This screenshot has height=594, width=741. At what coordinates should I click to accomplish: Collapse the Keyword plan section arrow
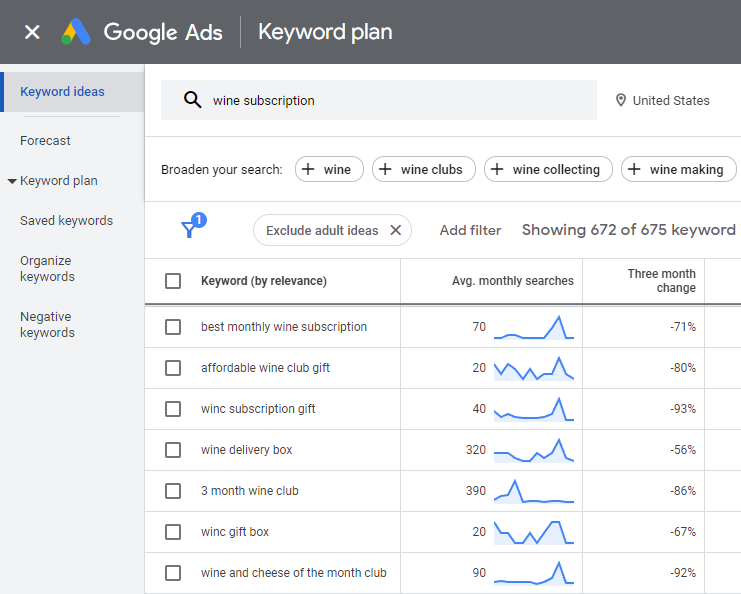(x=12, y=181)
